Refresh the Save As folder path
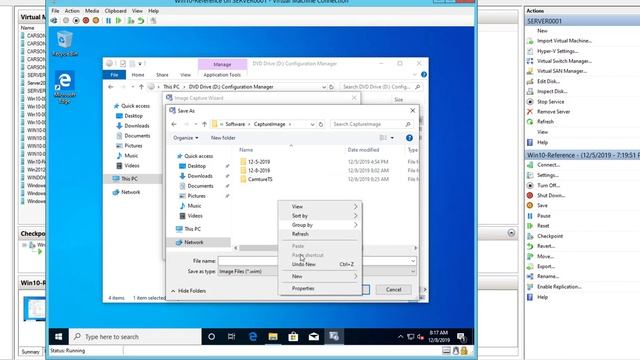This screenshot has width=640, height=360. coord(321,124)
